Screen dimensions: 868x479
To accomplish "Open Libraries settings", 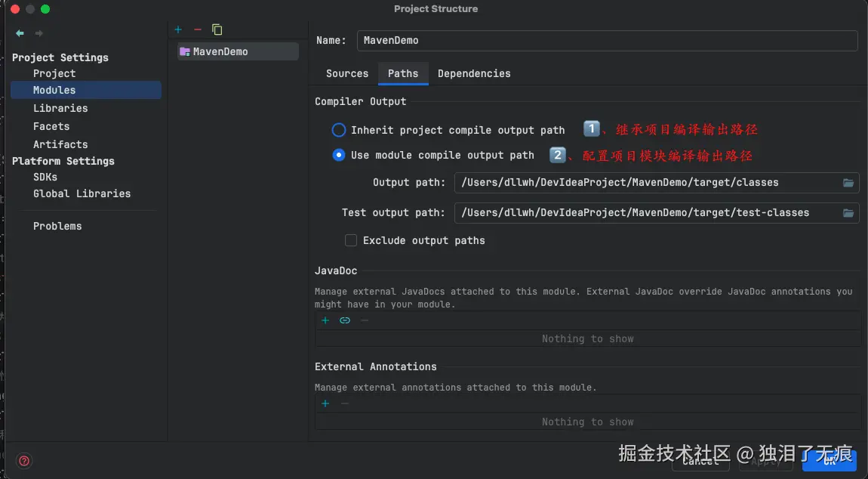I will 60,108.
